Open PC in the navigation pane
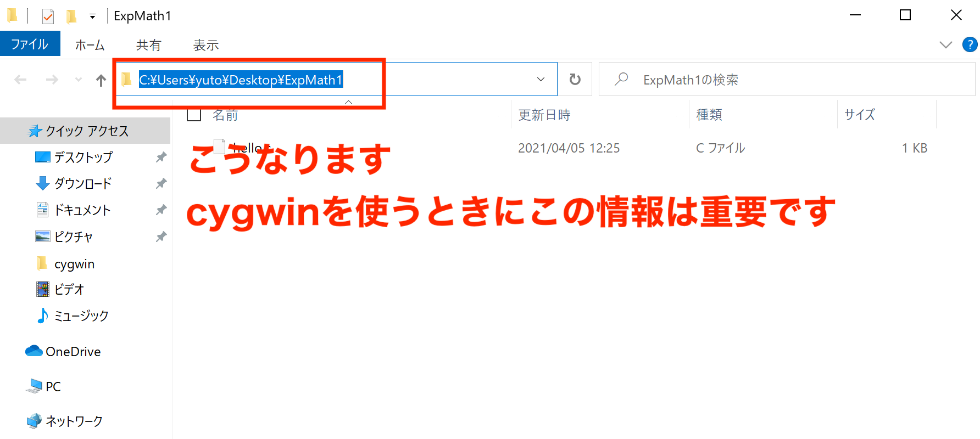 53,387
